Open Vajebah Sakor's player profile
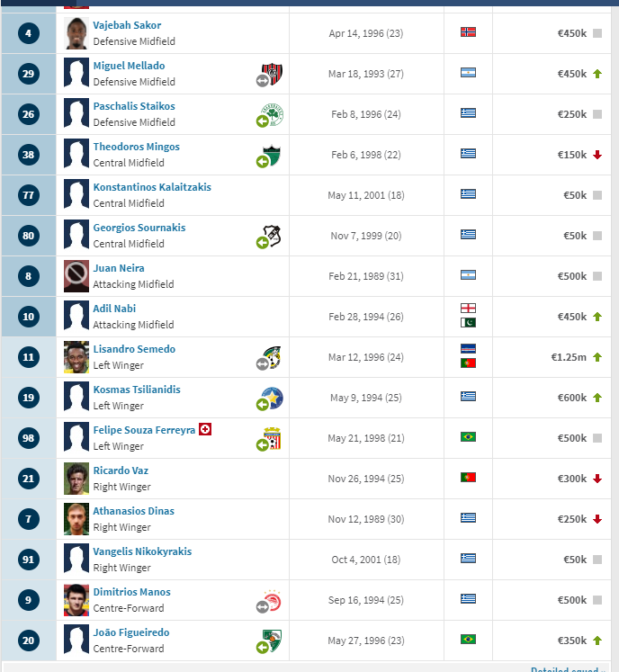619x672 pixels. (x=127, y=25)
